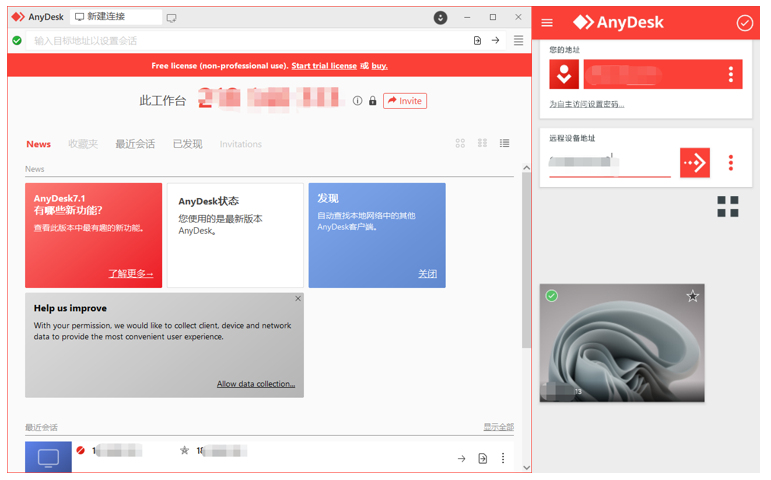
Task: Click the info icon beside workstation ID
Action: [x=357, y=101]
